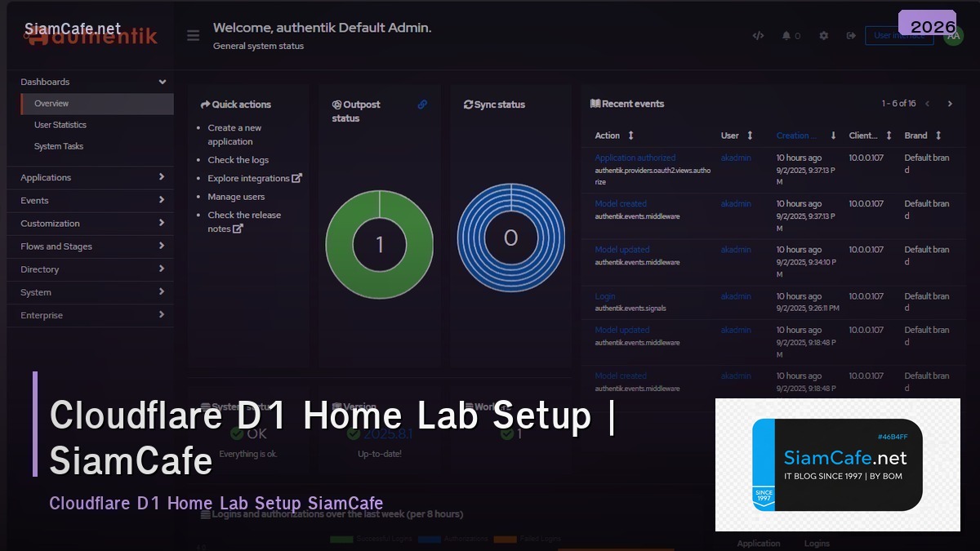Refresh the Sync status panel
980x551 pixels.
[x=468, y=104]
